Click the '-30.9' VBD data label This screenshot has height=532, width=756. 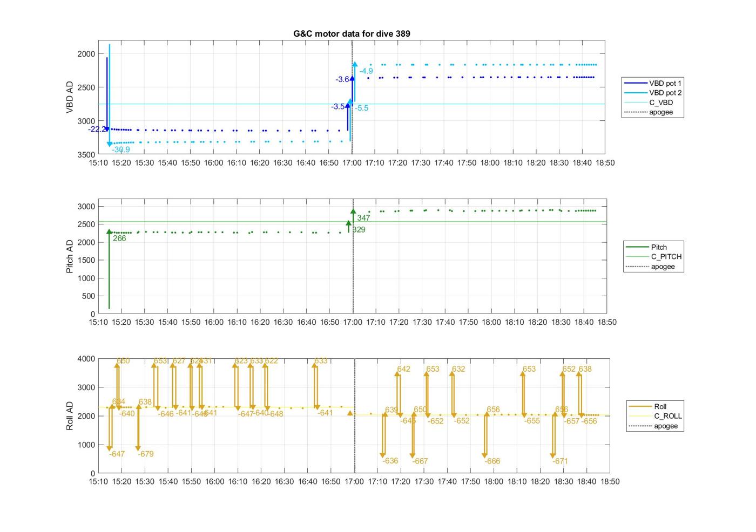point(121,149)
